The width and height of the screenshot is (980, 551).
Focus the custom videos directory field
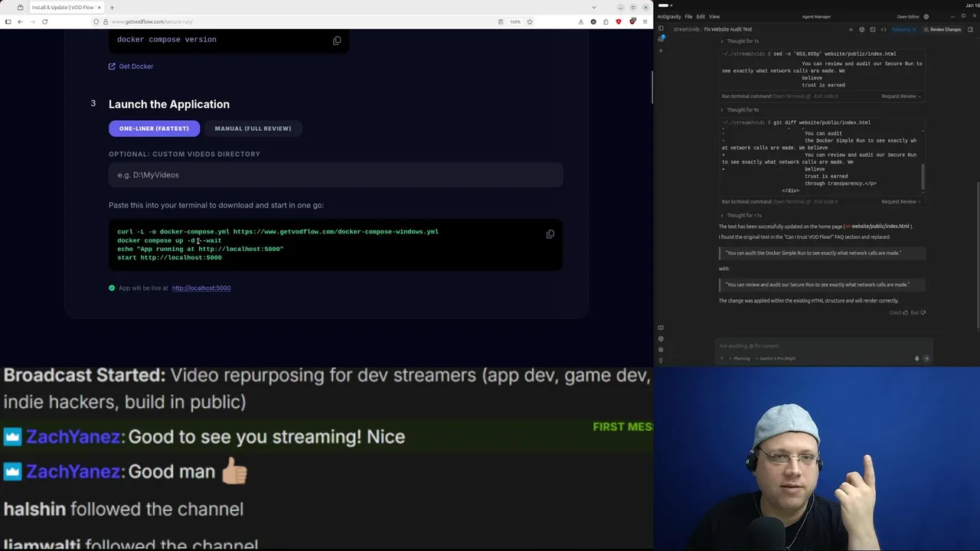click(x=335, y=174)
